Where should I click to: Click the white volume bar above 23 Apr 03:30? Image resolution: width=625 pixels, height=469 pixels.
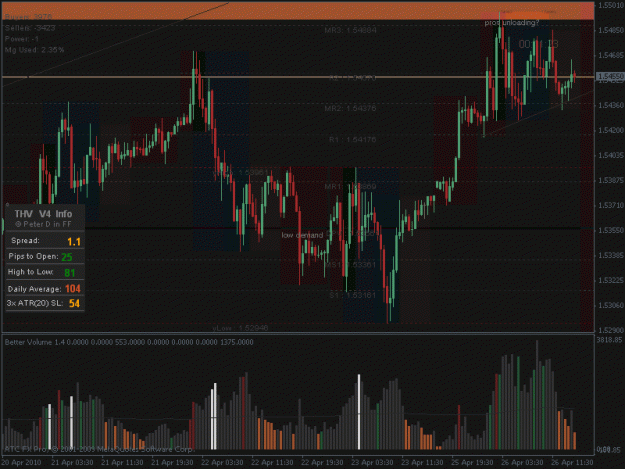point(359,412)
